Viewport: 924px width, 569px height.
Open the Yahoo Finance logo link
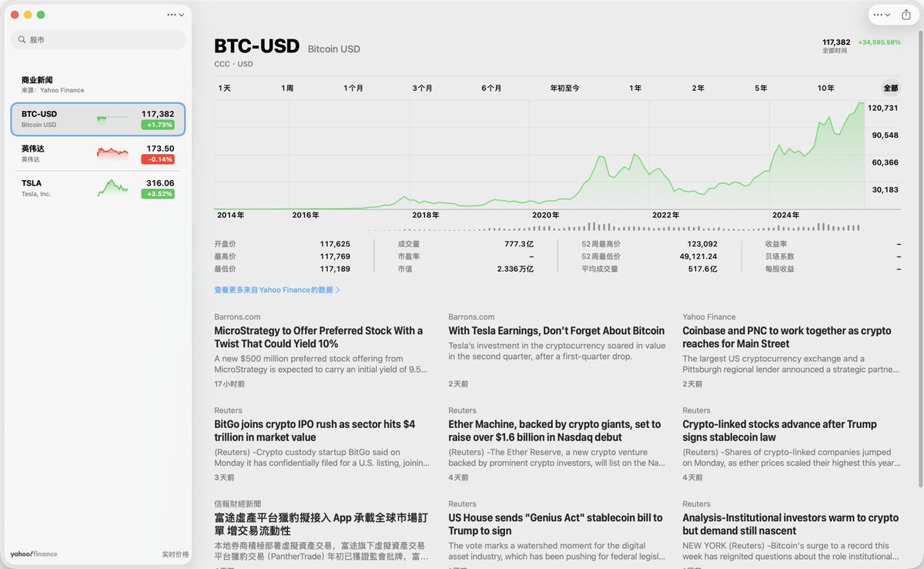(34, 554)
